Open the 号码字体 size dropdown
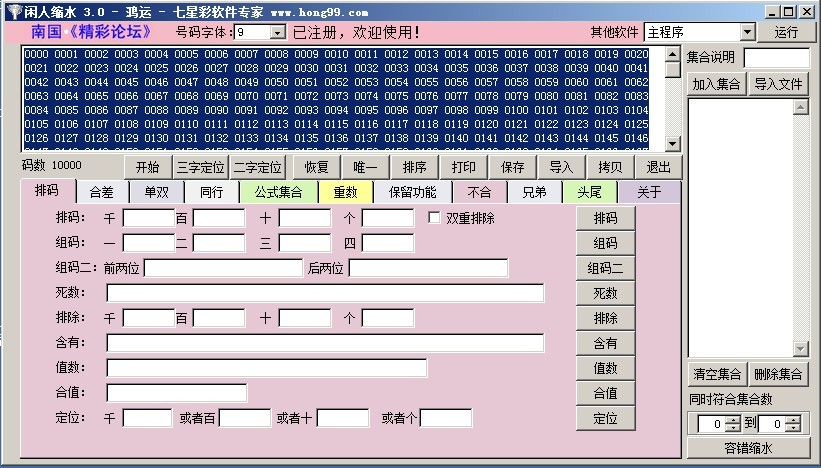This screenshot has height=468, width=821. tap(277, 33)
